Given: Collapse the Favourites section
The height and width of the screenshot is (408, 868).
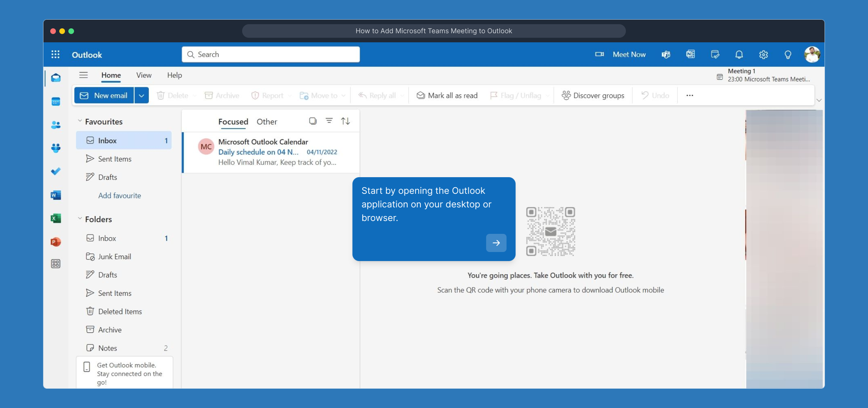Looking at the screenshot, I should click(80, 121).
